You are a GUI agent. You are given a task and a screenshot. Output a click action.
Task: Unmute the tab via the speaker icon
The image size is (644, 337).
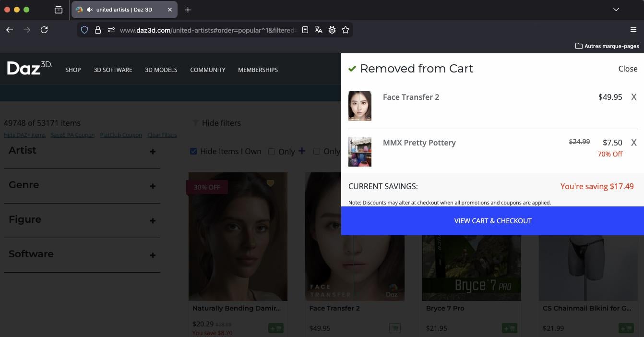click(89, 10)
